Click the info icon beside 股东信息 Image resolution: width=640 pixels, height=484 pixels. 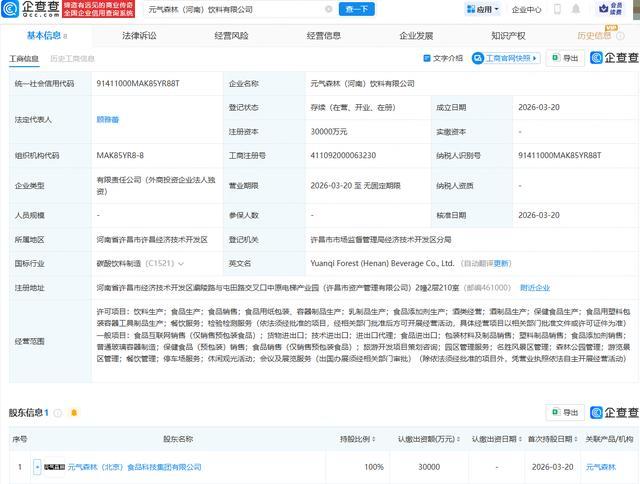pyautogui.click(x=58, y=413)
